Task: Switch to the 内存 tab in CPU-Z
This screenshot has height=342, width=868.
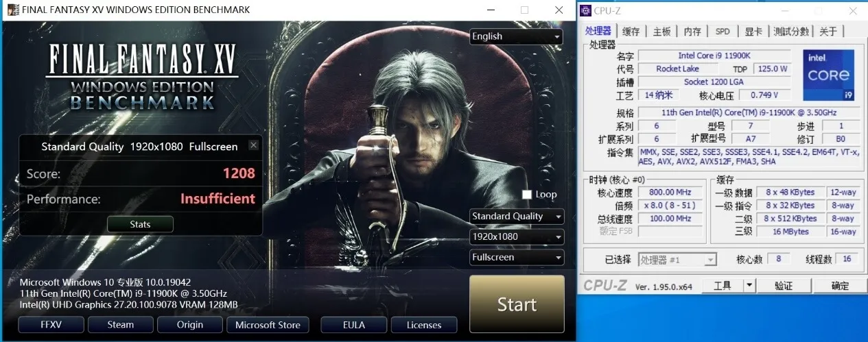Action: [692, 32]
